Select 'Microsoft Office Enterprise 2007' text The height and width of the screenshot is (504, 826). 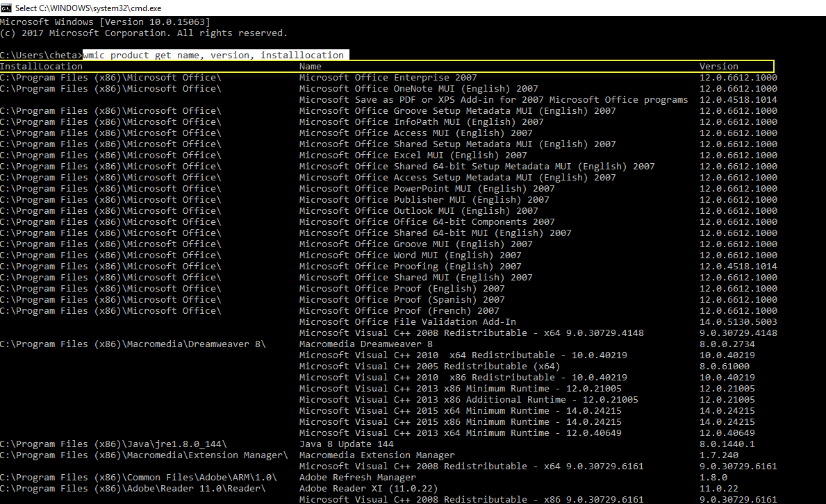388,78
